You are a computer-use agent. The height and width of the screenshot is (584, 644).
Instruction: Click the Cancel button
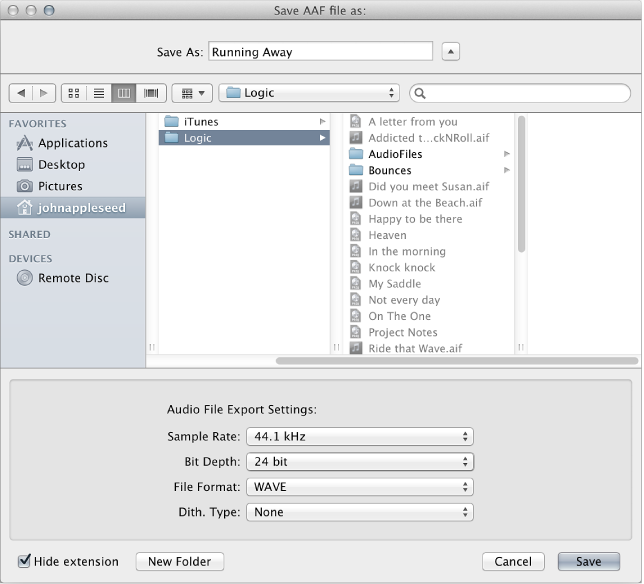(x=513, y=561)
